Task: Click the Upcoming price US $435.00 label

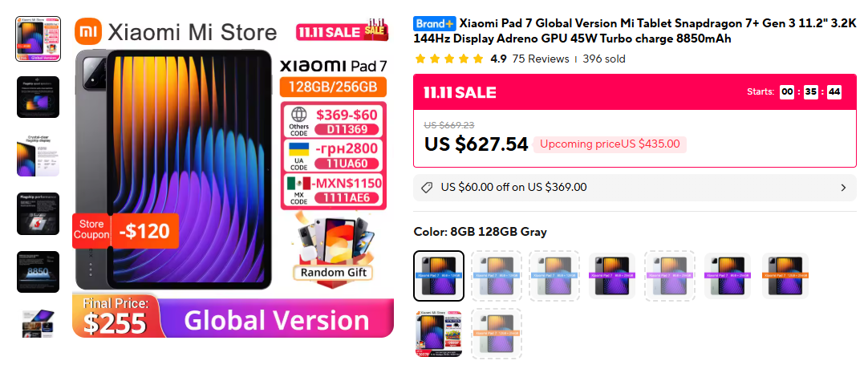Action: (610, 144)
